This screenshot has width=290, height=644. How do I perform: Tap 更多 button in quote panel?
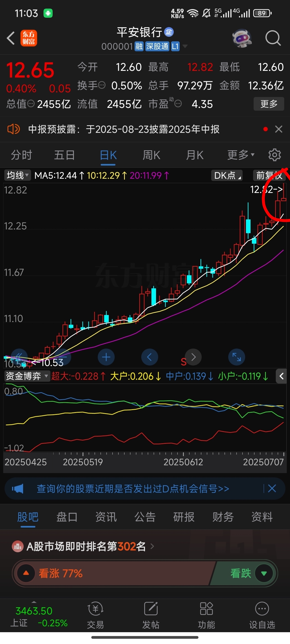pos(269,104)
